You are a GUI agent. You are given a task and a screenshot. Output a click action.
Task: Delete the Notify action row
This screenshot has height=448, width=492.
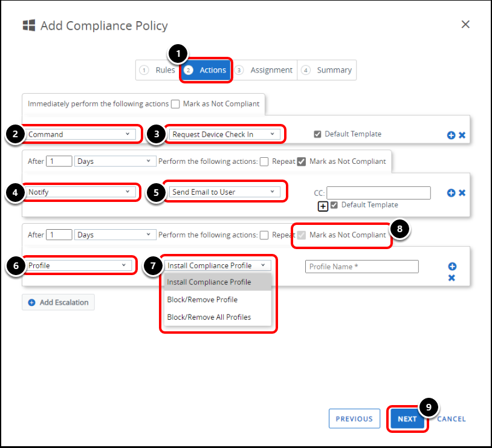[462, 193]
